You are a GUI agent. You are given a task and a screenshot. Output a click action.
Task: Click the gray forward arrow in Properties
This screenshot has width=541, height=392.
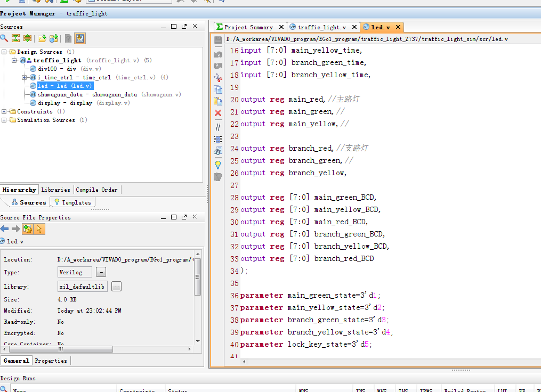coord(16,229)
